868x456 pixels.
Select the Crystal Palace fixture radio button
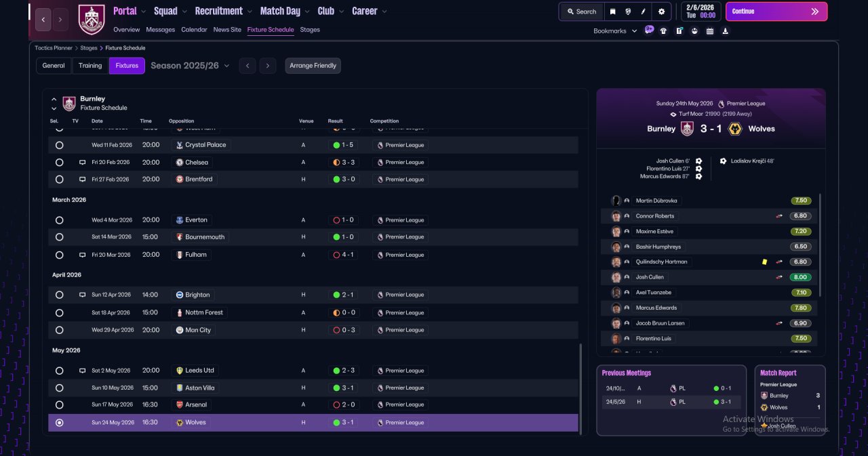[59, 145]
